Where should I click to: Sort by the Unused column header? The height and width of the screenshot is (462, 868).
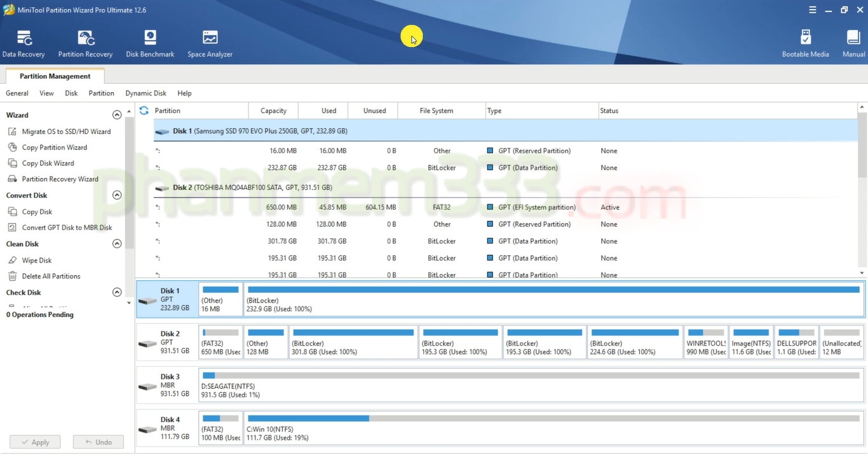point(374,111)
